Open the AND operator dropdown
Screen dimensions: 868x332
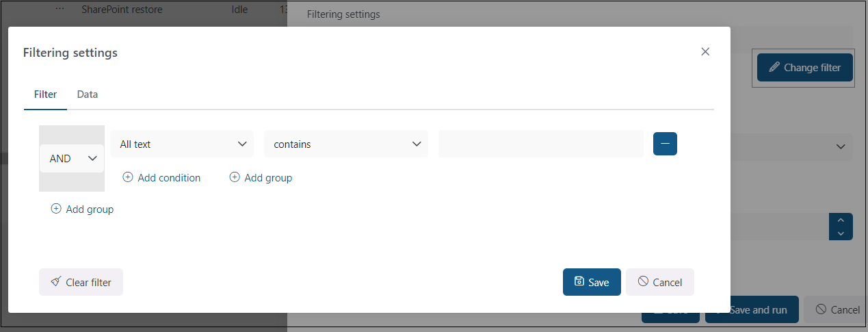click(72, 158)
